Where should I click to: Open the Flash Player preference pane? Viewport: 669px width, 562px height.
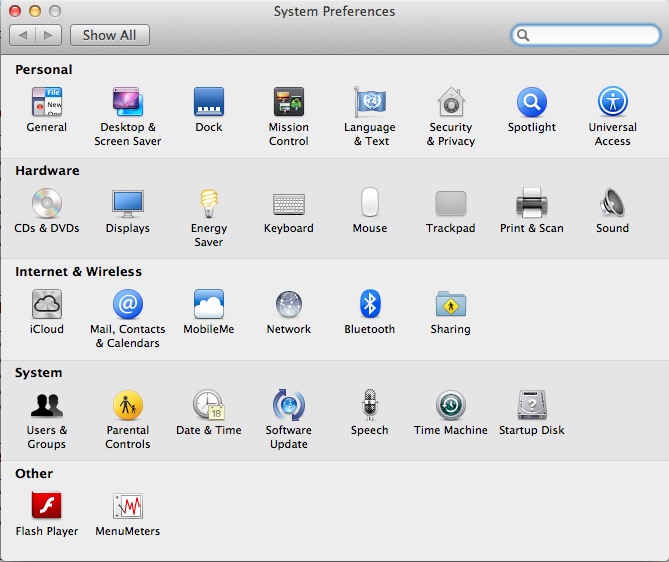pos(46,507)
